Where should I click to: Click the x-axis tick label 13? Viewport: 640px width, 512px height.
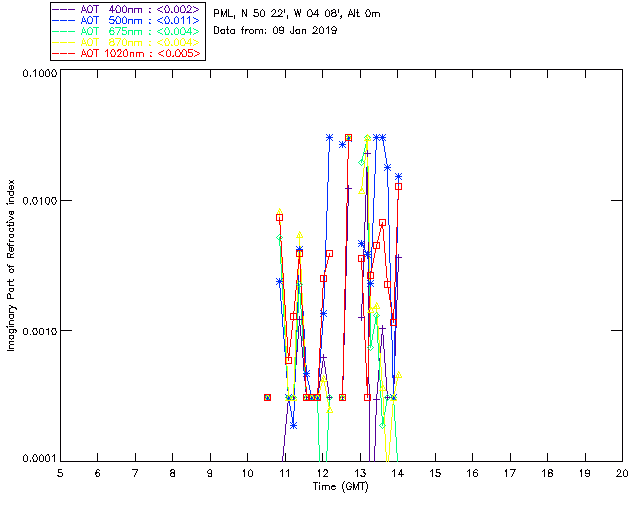click(x=360, y=473)
